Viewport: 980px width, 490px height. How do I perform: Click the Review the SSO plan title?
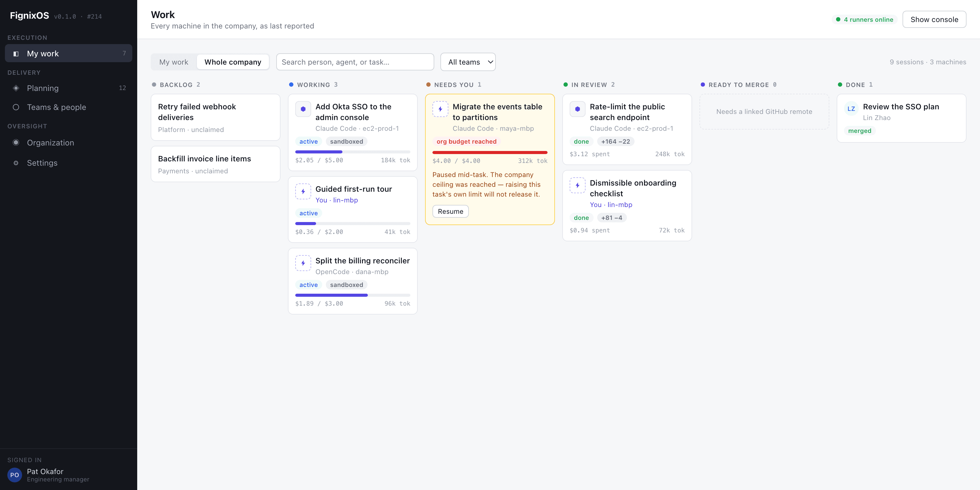point(900,107)
